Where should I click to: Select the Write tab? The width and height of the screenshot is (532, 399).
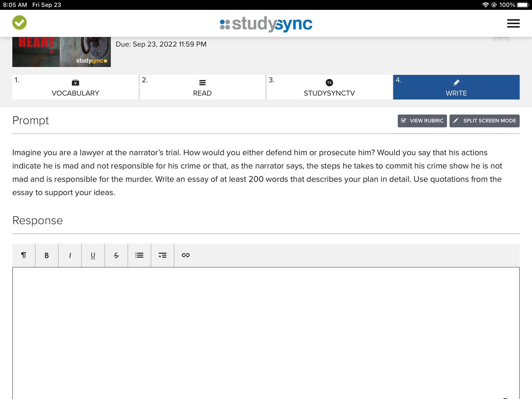[x=456, y=87]
